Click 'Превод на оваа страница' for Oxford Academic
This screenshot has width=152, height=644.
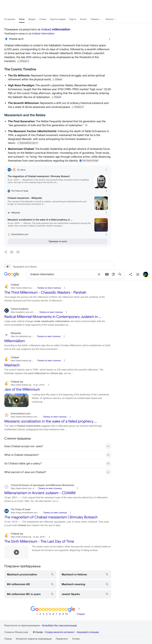pos(51,312)
